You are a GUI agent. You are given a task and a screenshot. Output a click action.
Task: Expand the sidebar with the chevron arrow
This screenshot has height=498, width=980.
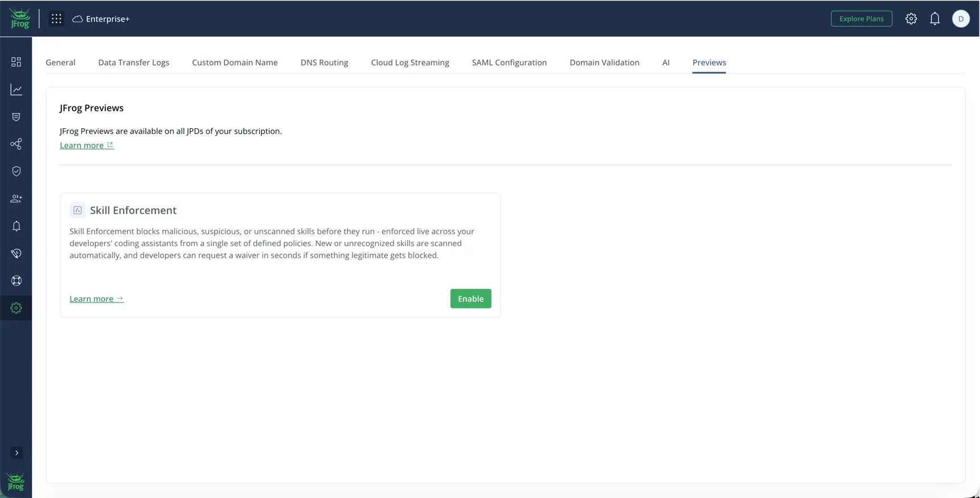pos(17,453)
